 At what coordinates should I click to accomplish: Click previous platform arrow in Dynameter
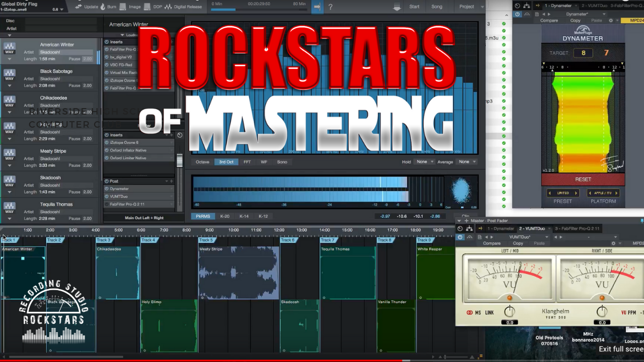tap(590, 193)
